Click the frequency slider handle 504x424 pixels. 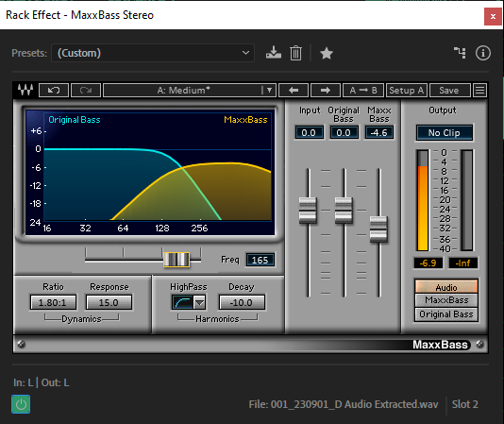pos(176,260)
